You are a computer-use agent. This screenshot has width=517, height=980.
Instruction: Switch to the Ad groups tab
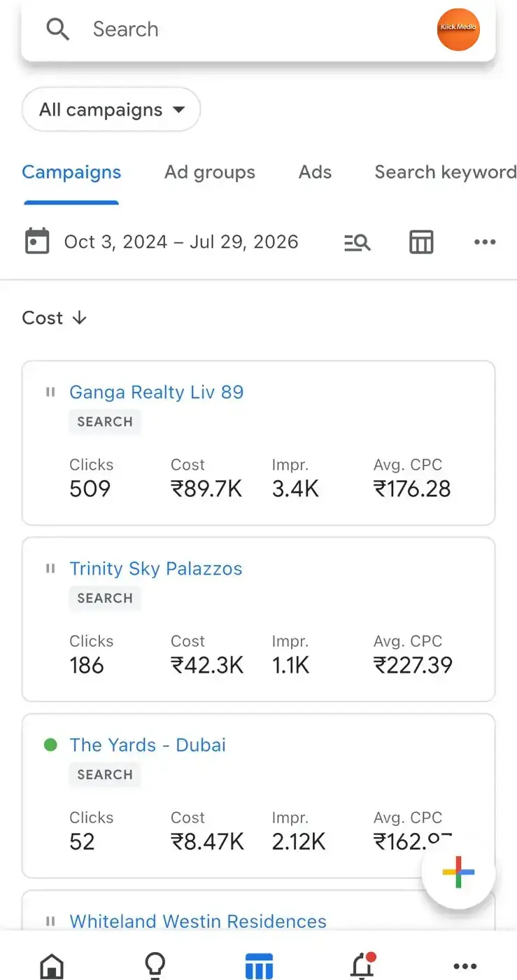[210, 172]
